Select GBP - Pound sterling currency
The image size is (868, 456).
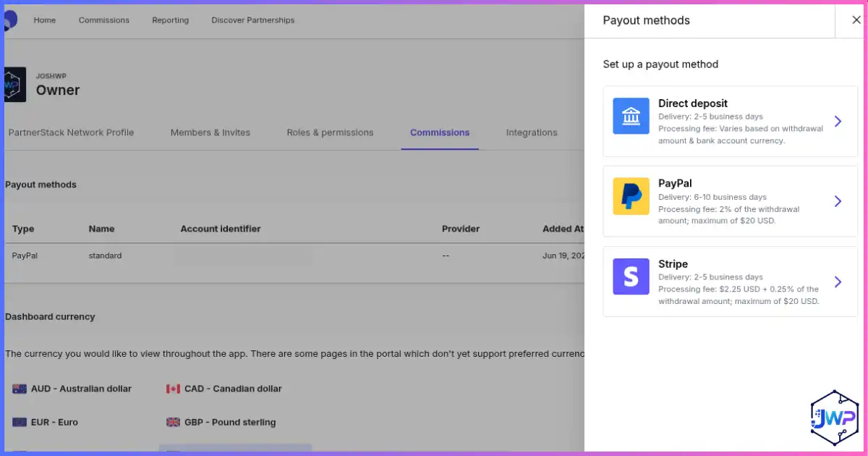tap(221, 422)
